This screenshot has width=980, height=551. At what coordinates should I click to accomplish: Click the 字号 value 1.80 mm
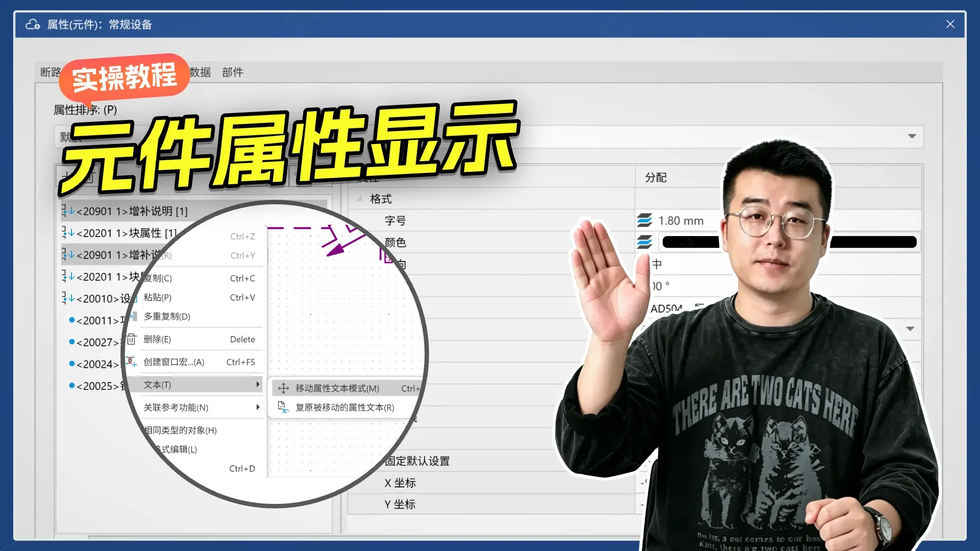[x=681, y=221]
